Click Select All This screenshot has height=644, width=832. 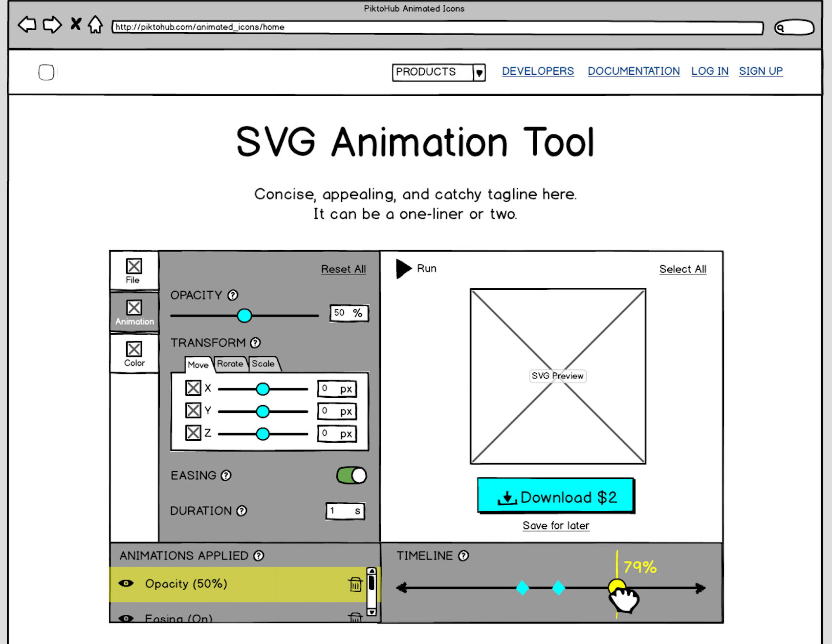683,269
